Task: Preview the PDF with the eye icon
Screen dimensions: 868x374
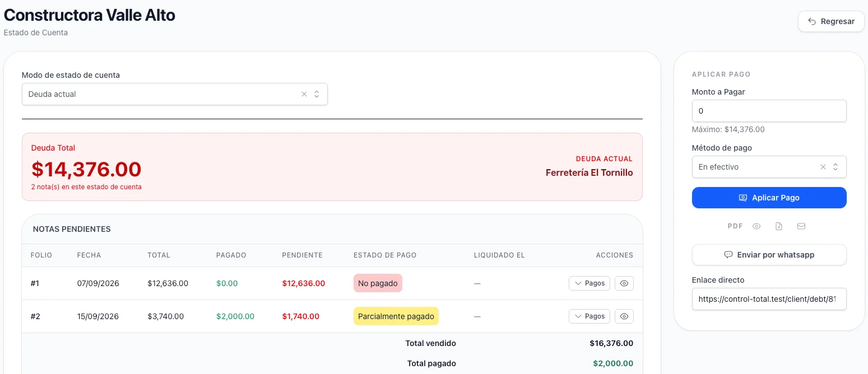Action: 756,226
